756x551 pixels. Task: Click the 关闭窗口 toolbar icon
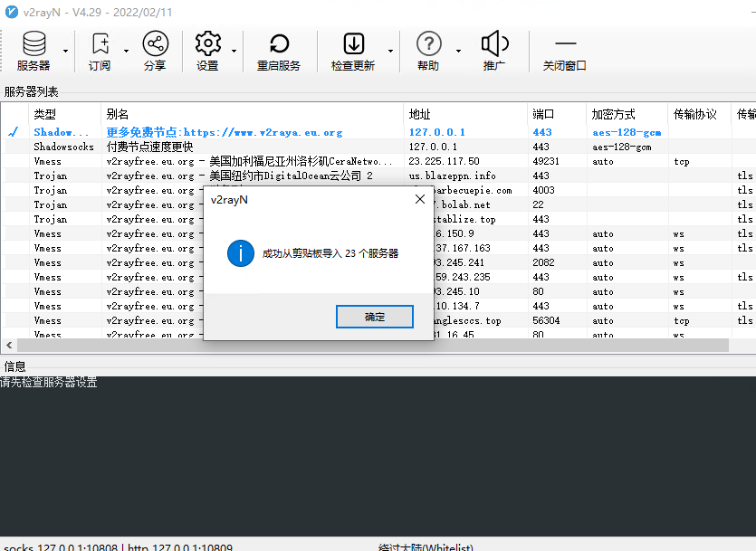click(565, 51)
